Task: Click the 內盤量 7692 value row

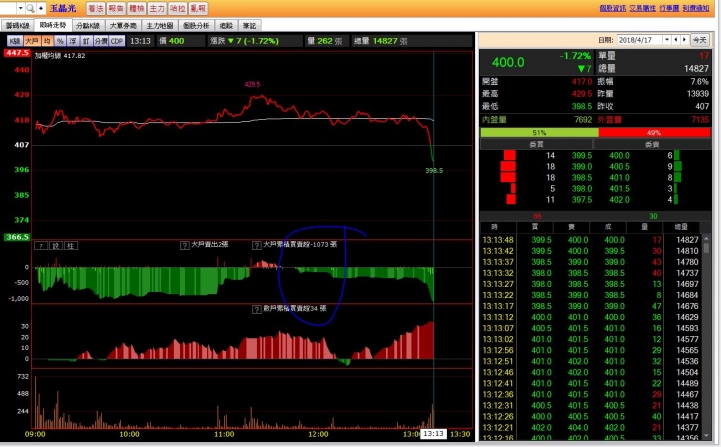Action: (x=537, y=120)
